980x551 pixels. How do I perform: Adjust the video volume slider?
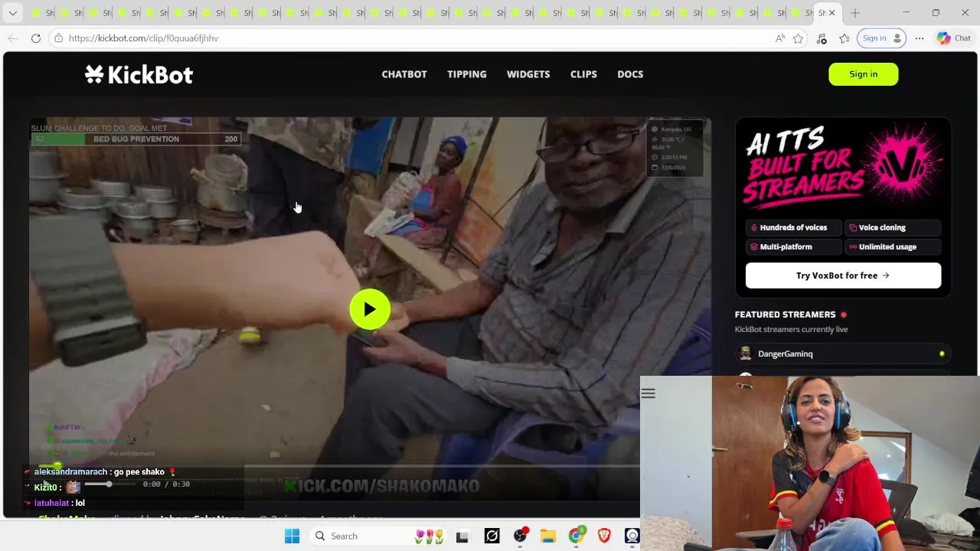click(x=109, y=484)
